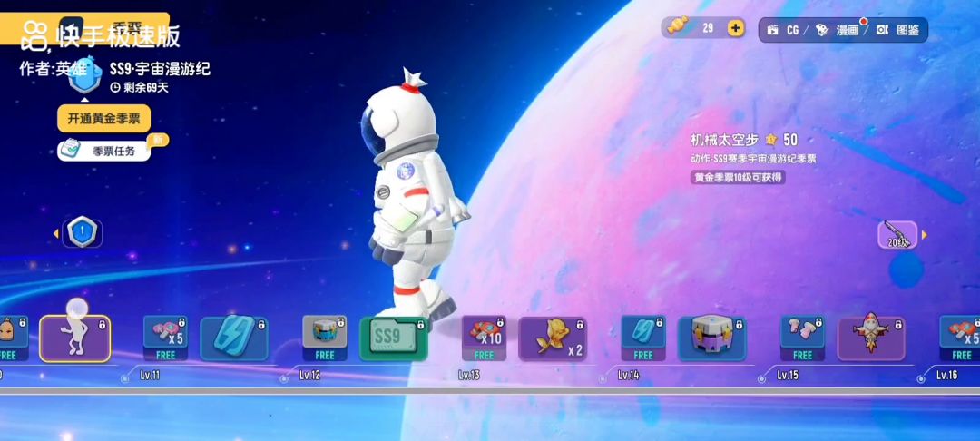Go to previous levels with left arrow
The height and width of the screenshot is (441, 980).
pyautogui.click(x=55, y=233)
